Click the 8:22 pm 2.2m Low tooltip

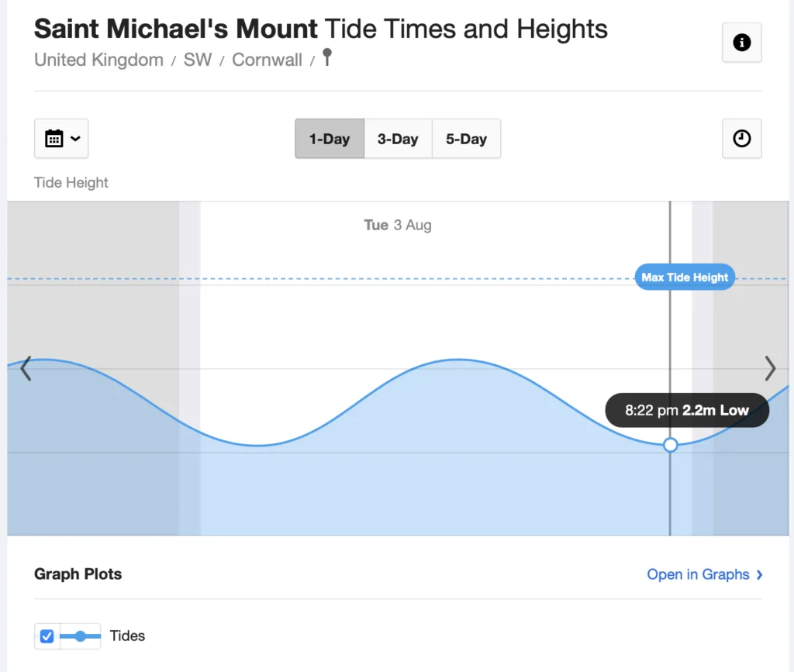coord(686,411)
